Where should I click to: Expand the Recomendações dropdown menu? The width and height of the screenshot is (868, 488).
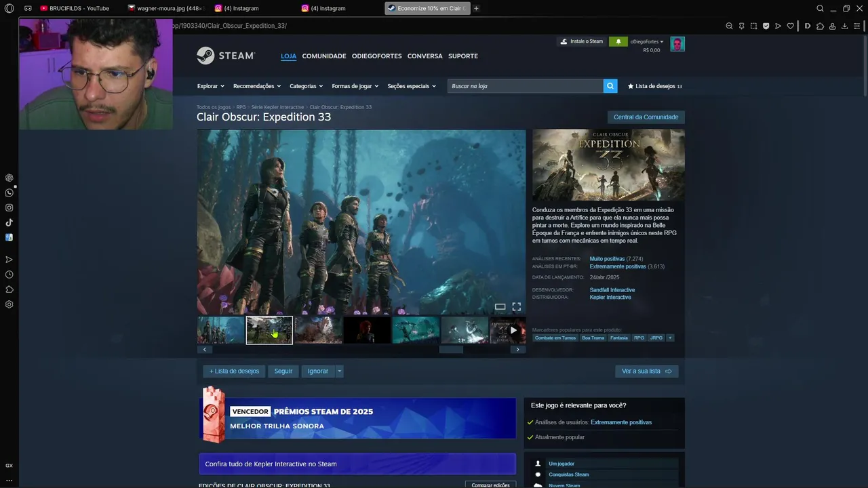pyautogui.click(x=257, y=86)
